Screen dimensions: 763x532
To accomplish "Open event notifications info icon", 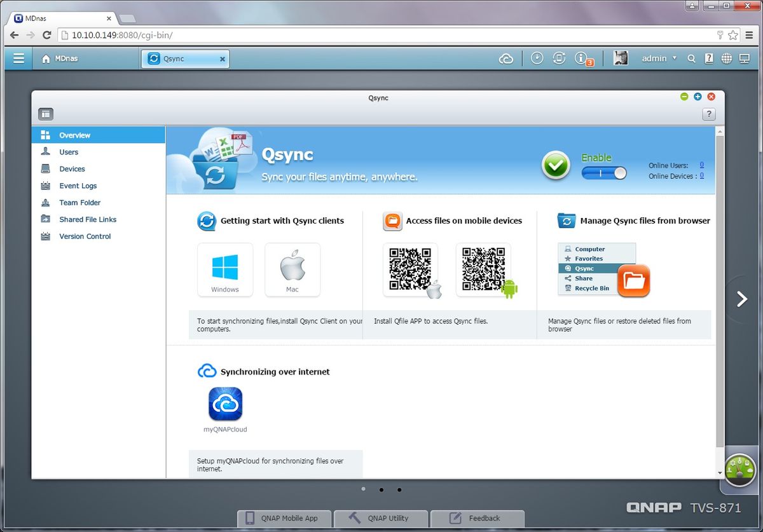I will point(581,58).
